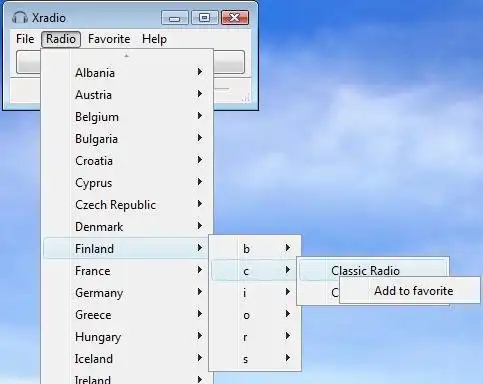
Task: Expand the Cyprus submenu
Action: 127,182
